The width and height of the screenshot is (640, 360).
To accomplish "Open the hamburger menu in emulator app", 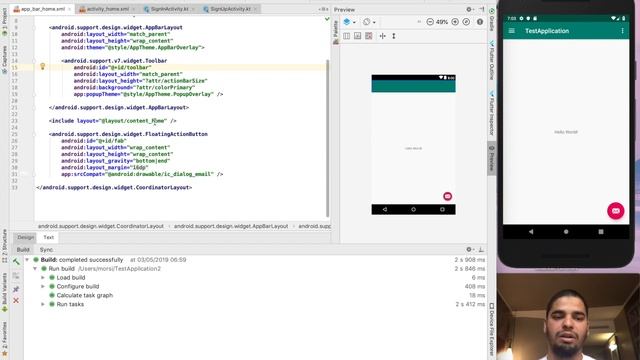I will point(511,31).
